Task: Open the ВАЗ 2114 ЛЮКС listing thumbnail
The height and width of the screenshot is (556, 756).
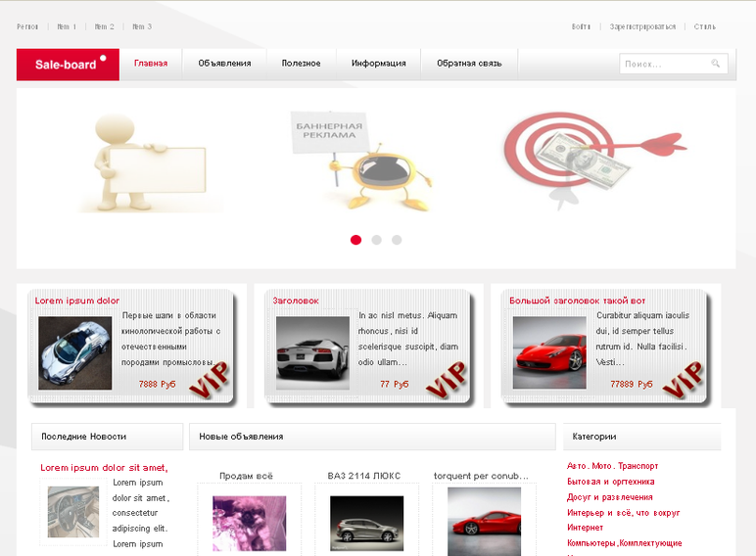Action: pos(367,524)
